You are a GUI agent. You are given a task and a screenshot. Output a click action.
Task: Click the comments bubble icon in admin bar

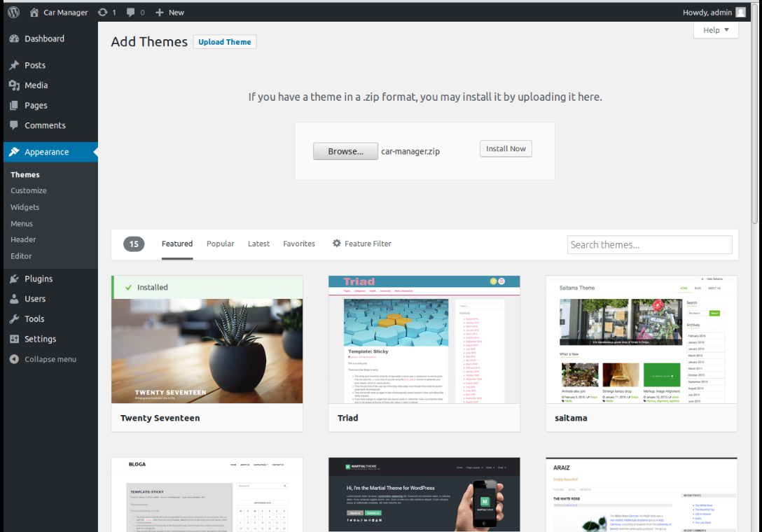130,12
